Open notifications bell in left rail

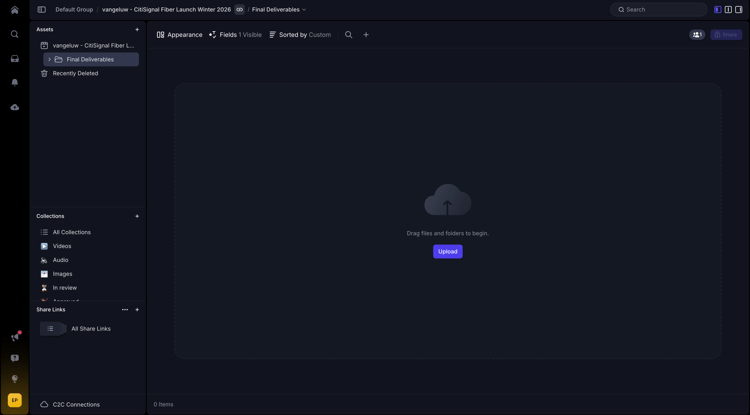(14, 82)
